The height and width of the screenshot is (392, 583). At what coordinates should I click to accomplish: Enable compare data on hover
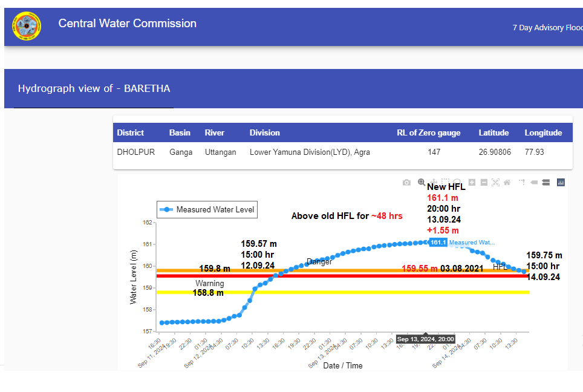coord(546,183)
